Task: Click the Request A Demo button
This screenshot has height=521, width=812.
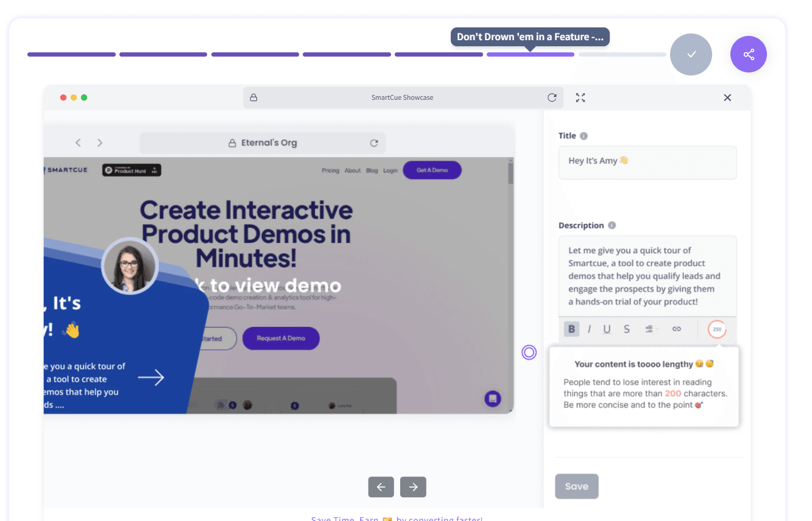Action: [281, 338]
